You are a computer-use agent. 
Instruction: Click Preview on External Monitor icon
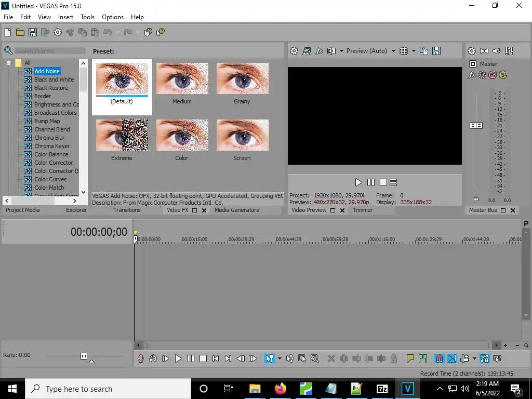coord(307,51)
